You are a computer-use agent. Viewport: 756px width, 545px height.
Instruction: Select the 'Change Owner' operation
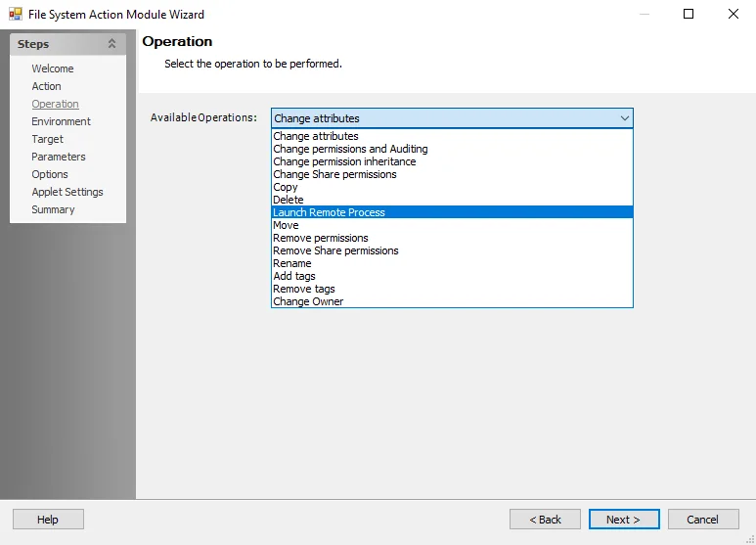[x=452, y=301]
